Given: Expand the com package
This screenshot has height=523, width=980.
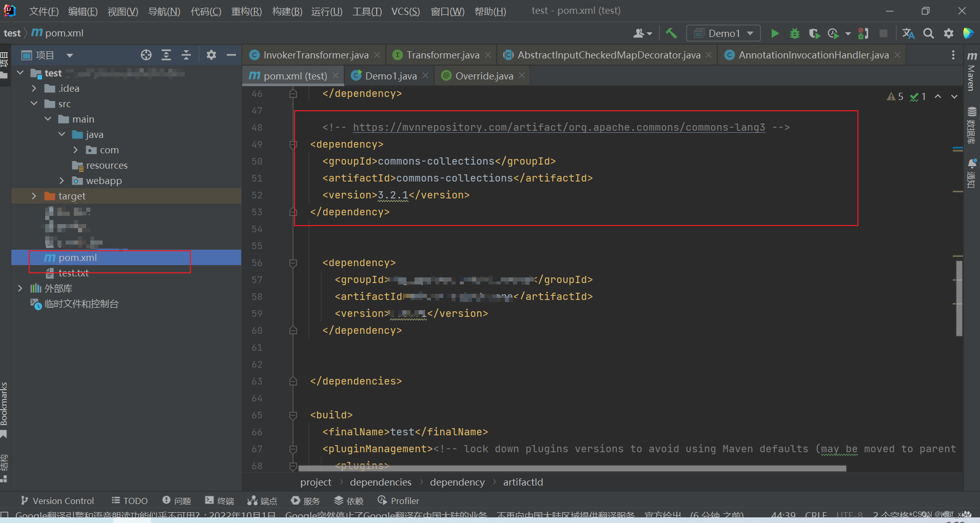Looking at the screenshot, I should pos(75,150).
